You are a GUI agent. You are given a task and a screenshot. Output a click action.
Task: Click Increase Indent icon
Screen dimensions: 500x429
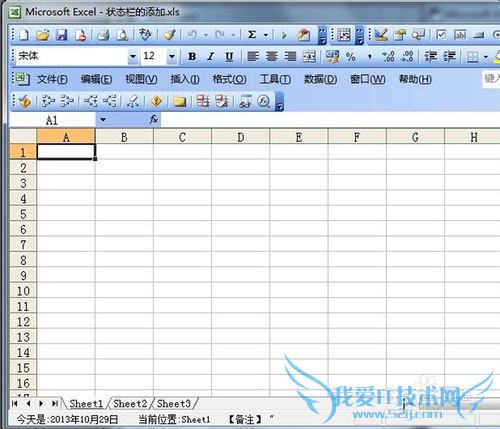pyautogui.click(x=449, y=57)
